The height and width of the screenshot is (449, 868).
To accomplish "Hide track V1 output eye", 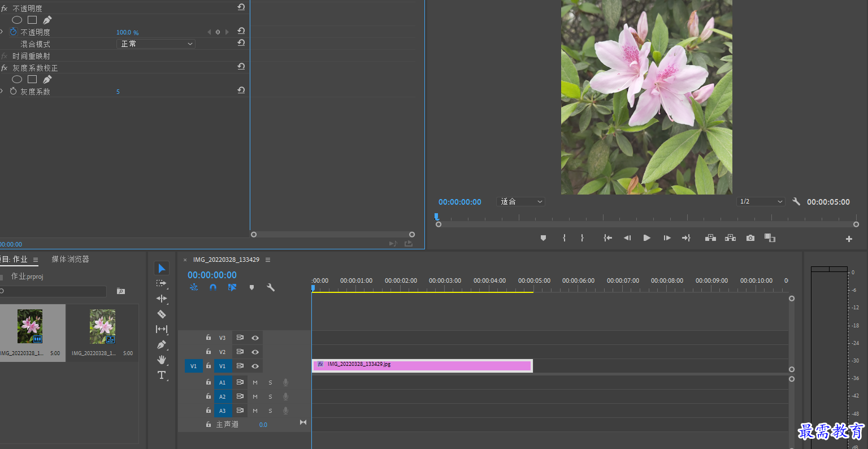I will 255,366.
